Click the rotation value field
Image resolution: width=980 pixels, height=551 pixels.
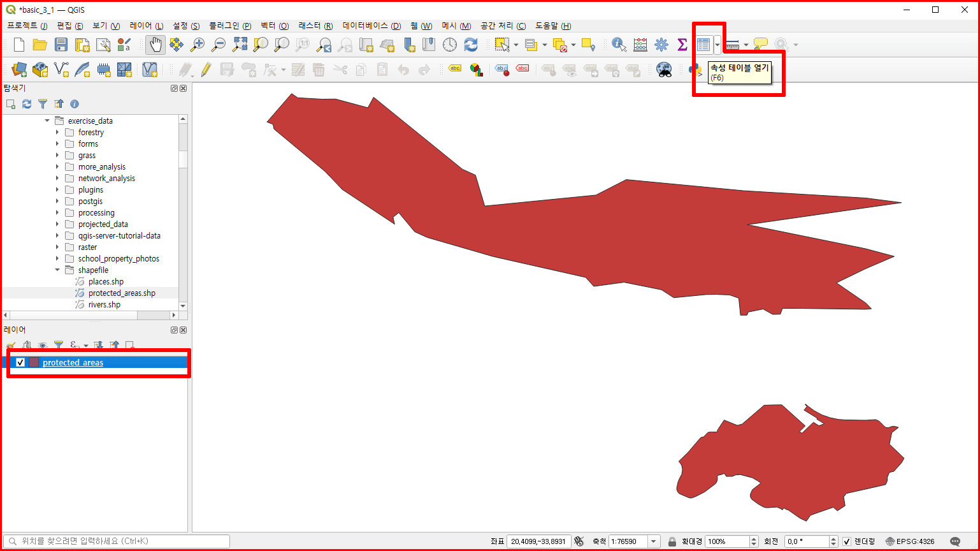point(806,541)
